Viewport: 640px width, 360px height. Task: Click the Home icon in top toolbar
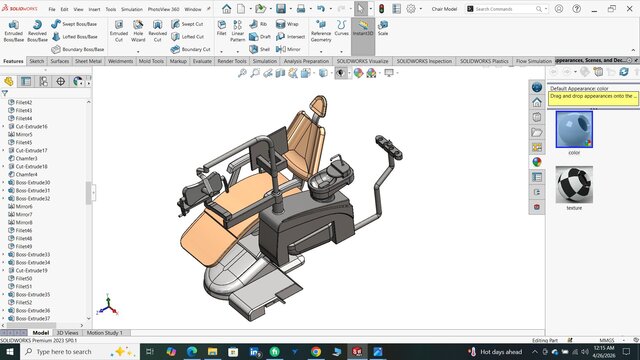coord(227,9)
